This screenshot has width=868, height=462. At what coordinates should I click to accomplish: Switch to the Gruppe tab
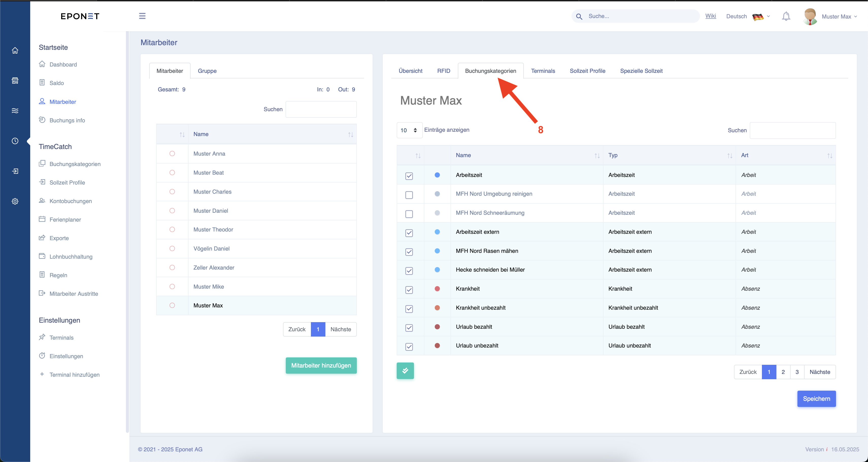click(x=207, y=71)
